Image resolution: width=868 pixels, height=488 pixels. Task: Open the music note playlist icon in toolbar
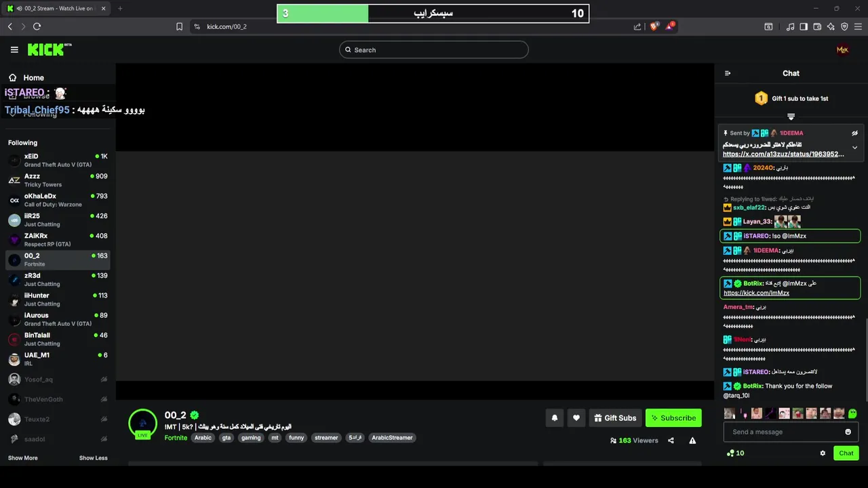pyautogui.click(x=790, y=26)
